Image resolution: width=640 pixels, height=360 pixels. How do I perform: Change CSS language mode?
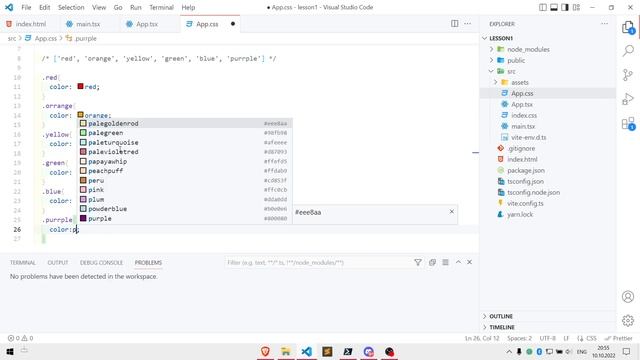pyautogui.click(x=587, y=338)
